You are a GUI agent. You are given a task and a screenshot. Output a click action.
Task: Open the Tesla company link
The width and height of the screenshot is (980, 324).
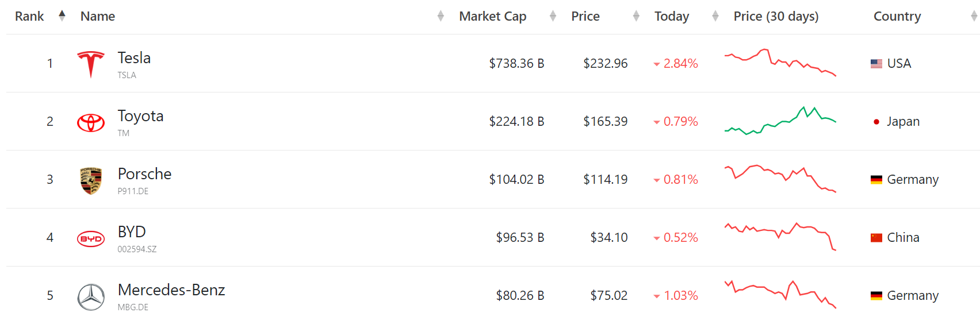tap(134, 58)
